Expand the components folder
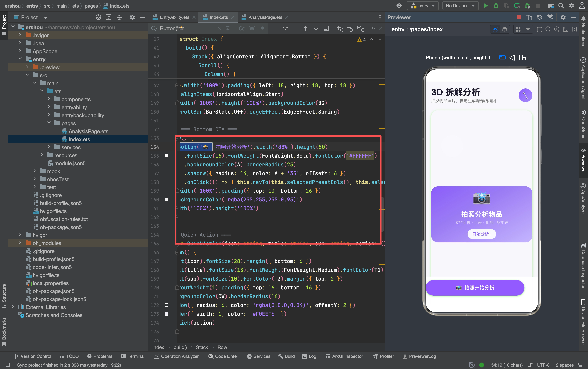Image resolution: width=588 pixels, height=369 pixels. 49,99
